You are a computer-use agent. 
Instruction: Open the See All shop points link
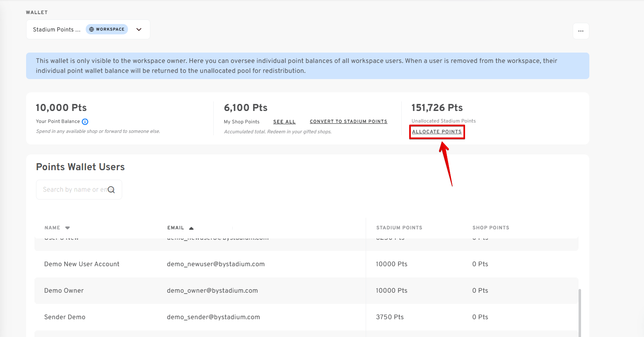(285, 122)
